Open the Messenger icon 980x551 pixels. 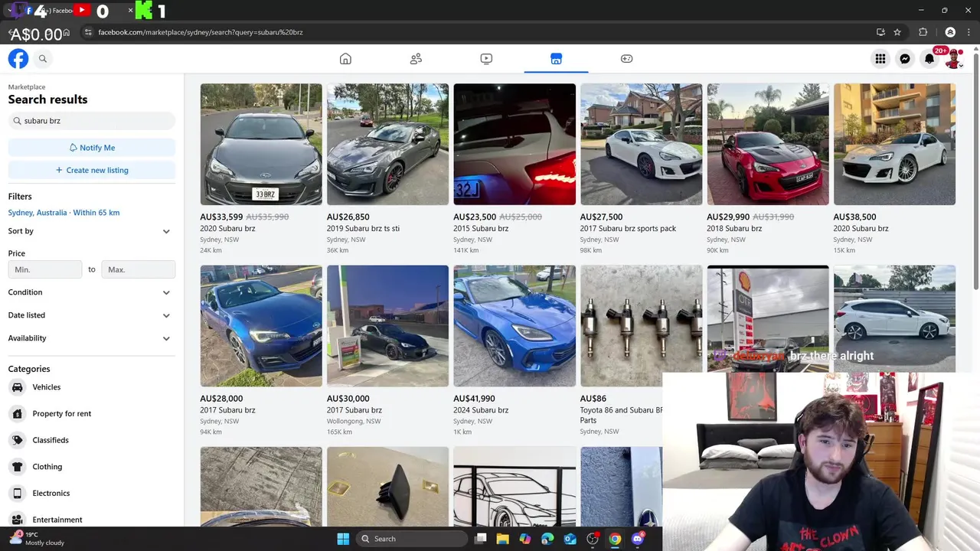tap(905, 59)
